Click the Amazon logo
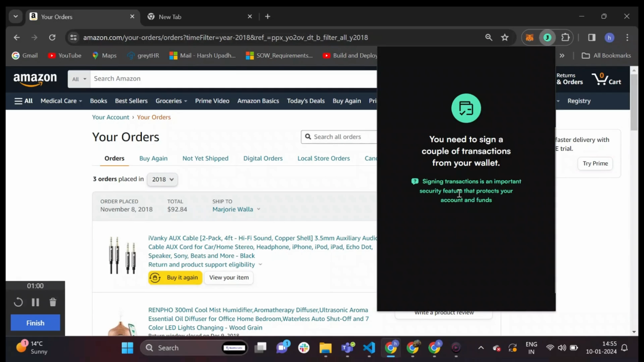The width and height of the screenshot is (644, 362). coord(35,80)
